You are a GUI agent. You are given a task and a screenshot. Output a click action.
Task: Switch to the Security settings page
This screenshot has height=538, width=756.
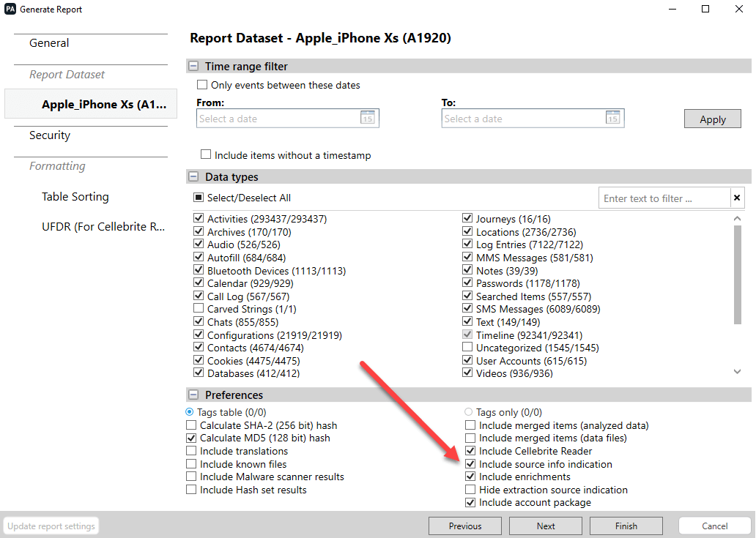[x=49, y=135]
